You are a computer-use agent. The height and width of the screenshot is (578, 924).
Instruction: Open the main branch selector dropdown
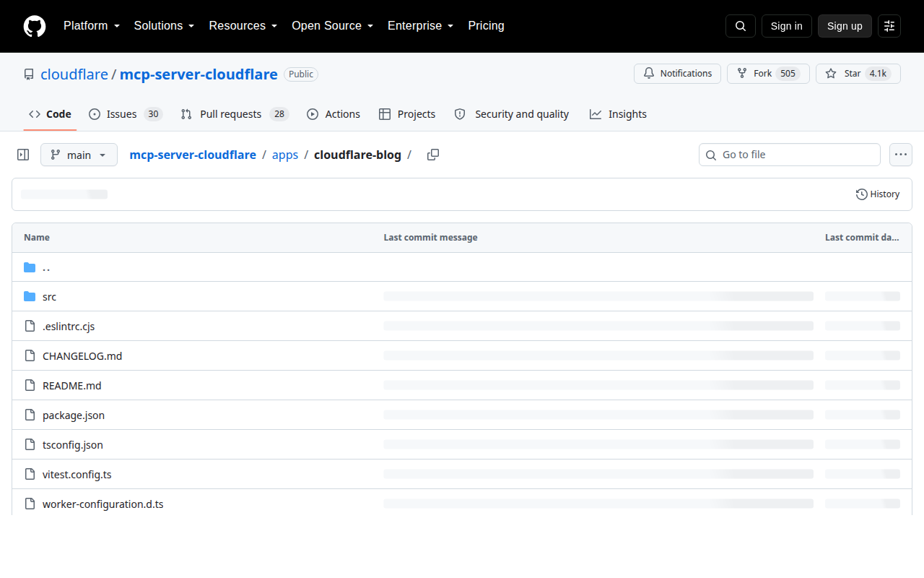point(79,155)
